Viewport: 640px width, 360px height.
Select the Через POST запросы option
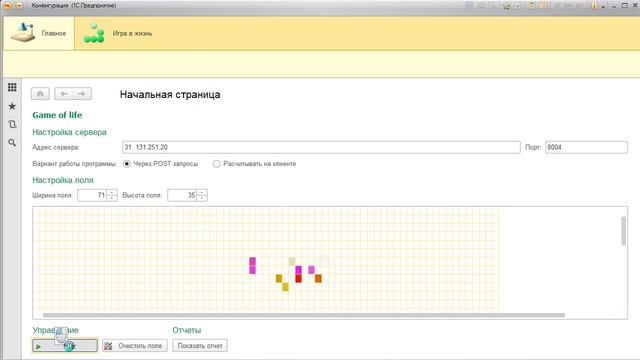pyautogui.click(x=160, y=164)
